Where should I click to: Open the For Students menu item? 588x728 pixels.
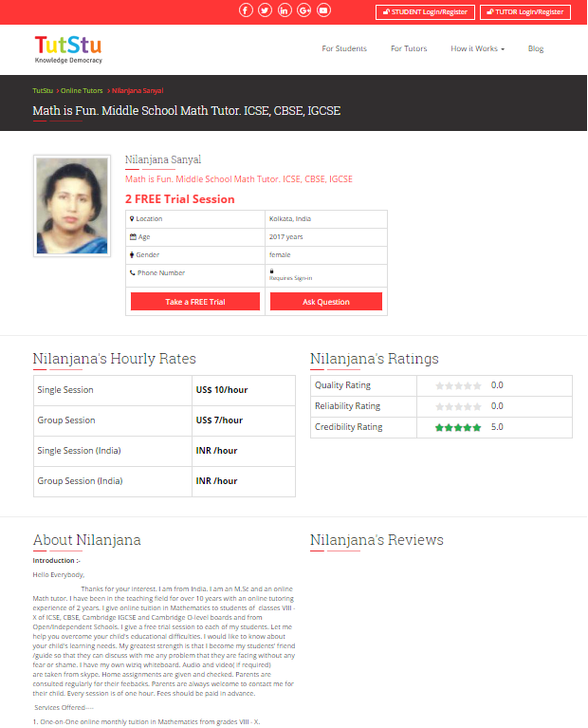[344, 48]
